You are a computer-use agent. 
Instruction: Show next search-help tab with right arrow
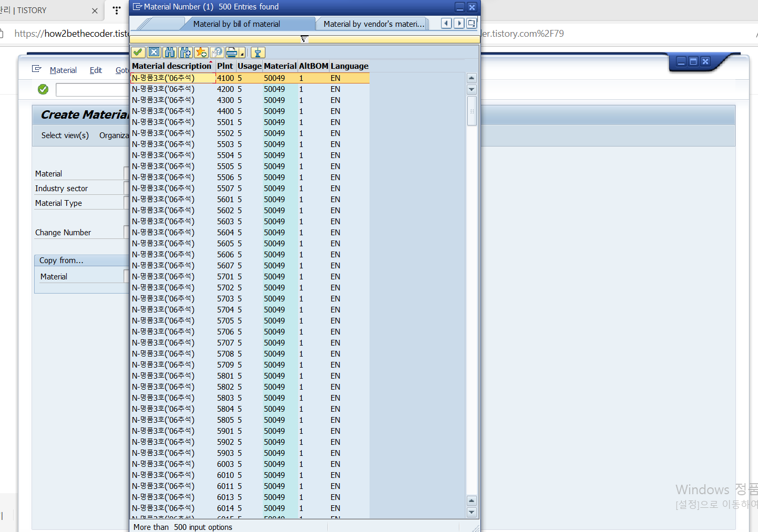tap(459, 24)
